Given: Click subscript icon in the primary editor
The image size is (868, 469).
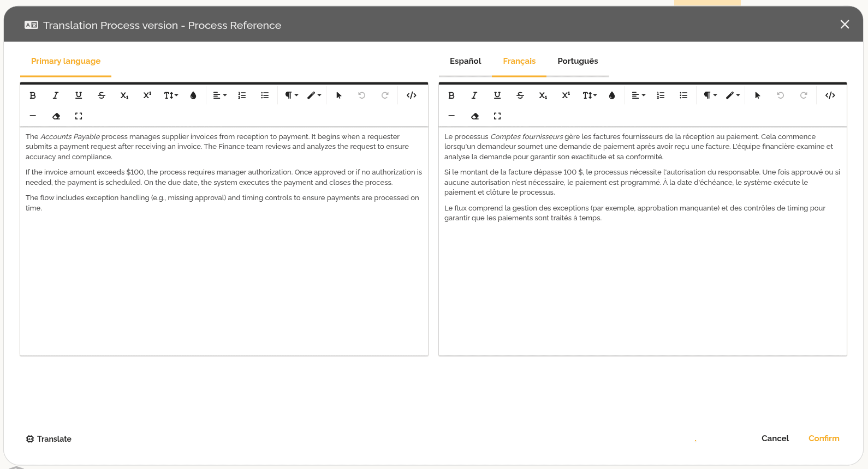Looking at the screenshot, I should (x=124, y=95).
